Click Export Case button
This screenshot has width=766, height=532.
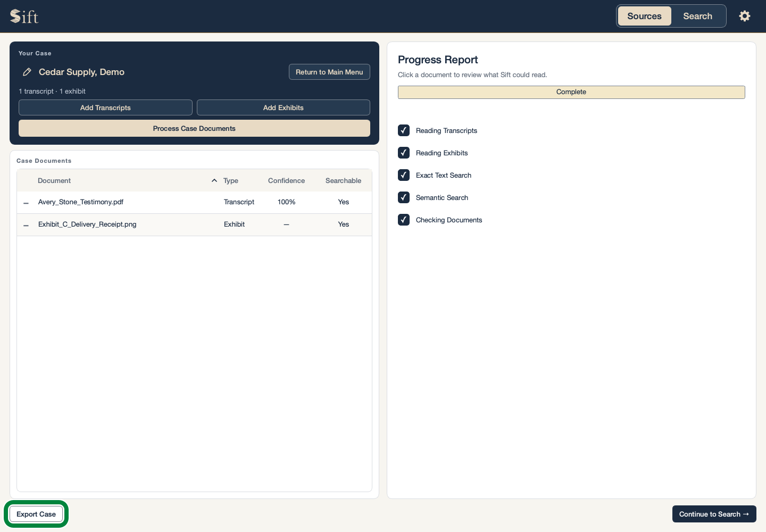pos(36,514)
